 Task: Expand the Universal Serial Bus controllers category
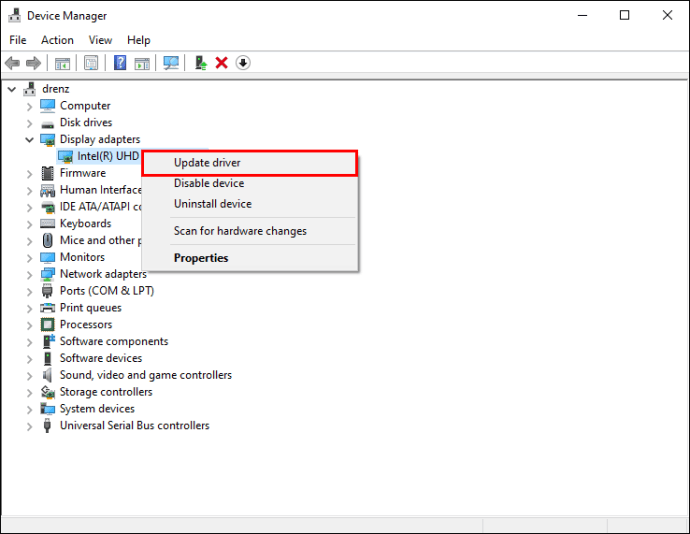[x=29, y=426]
